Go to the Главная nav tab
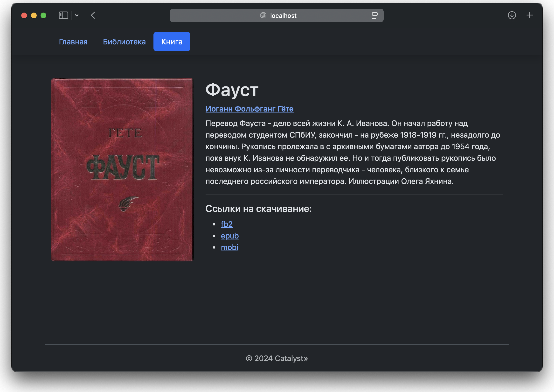This screenshot has height=392, width=554. tap(73, 42)
